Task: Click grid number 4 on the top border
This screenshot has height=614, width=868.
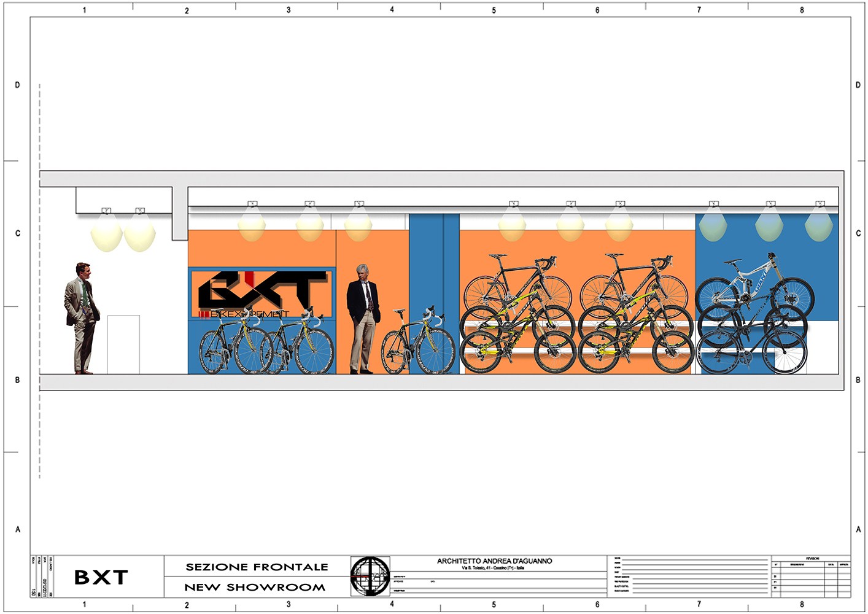Action: (392, 10)
